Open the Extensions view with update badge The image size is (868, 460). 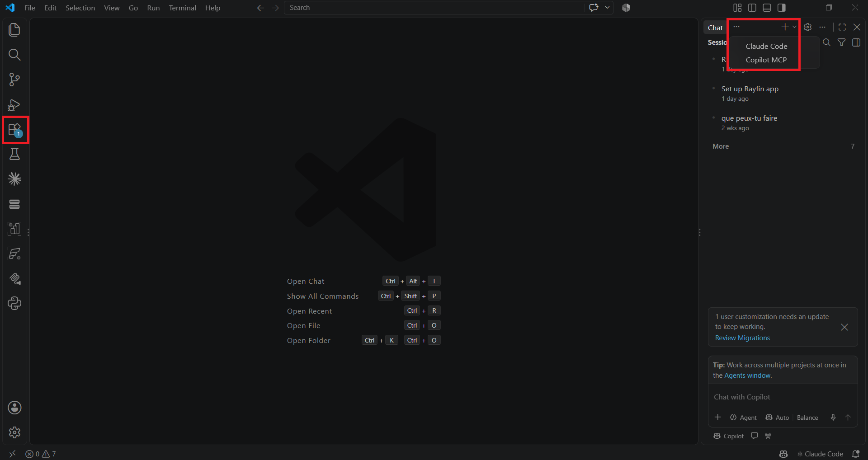15,130
